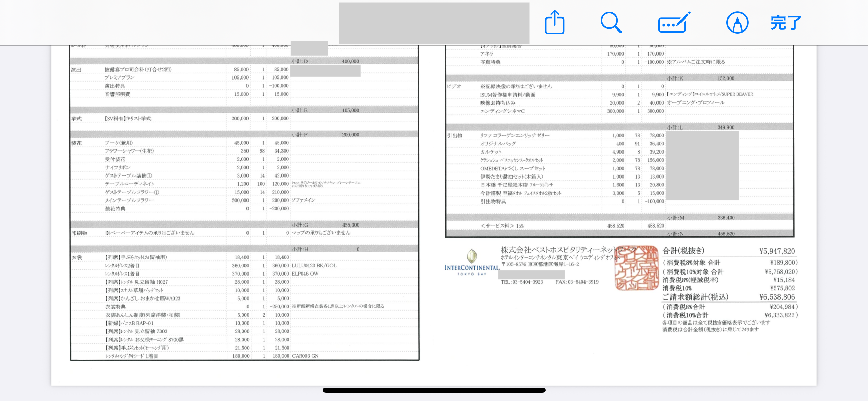Tap the home indicator bar at bottom
This screenshot has width=868, height=401.
pos(434,390)
